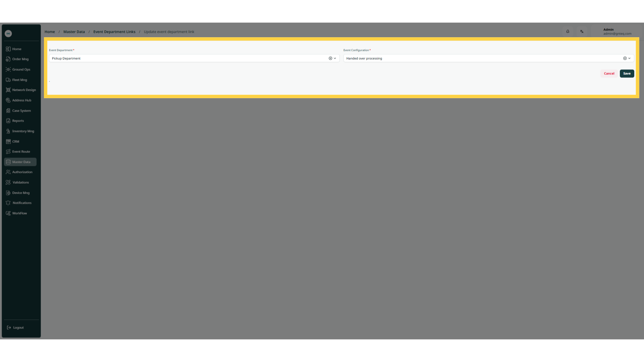Open Home menu label in sidebar

pos(17,49)
